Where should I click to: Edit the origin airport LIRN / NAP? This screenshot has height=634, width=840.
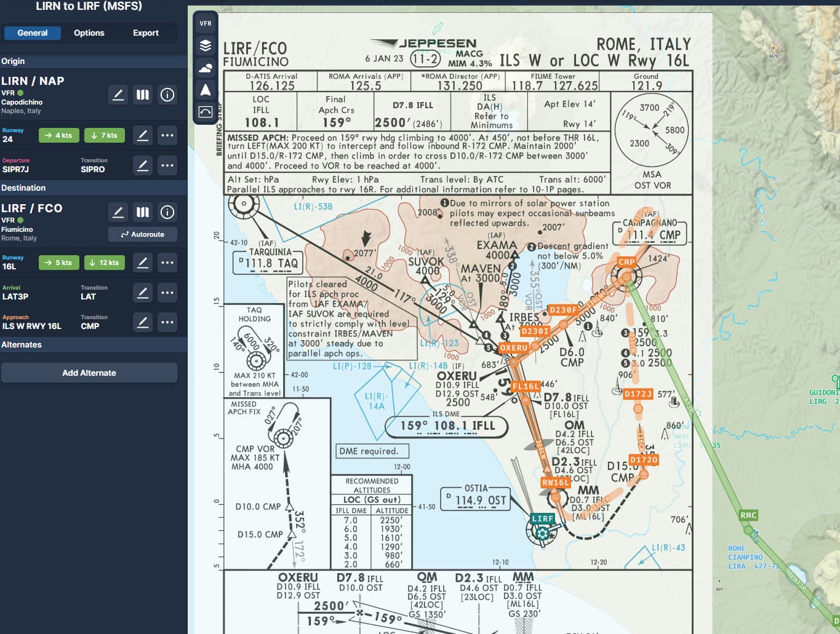(118, 95)
